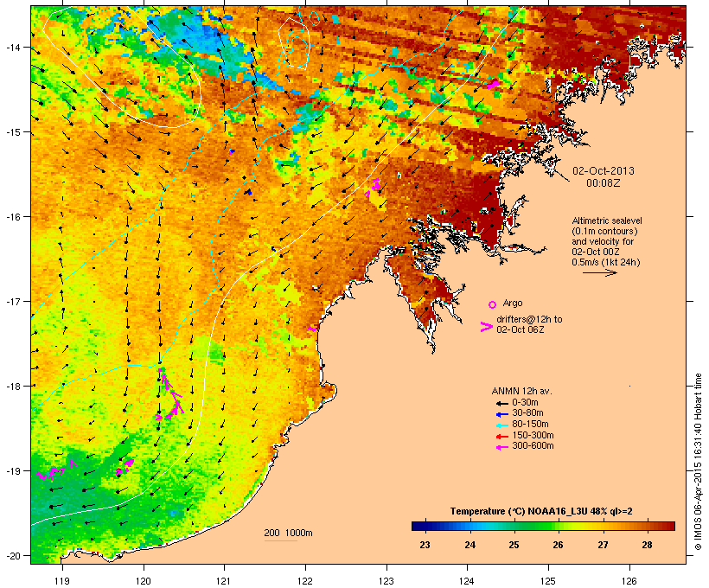Click the latitude axis label '-20'
This screenshot has width=709, height=588.
point(13,556)
